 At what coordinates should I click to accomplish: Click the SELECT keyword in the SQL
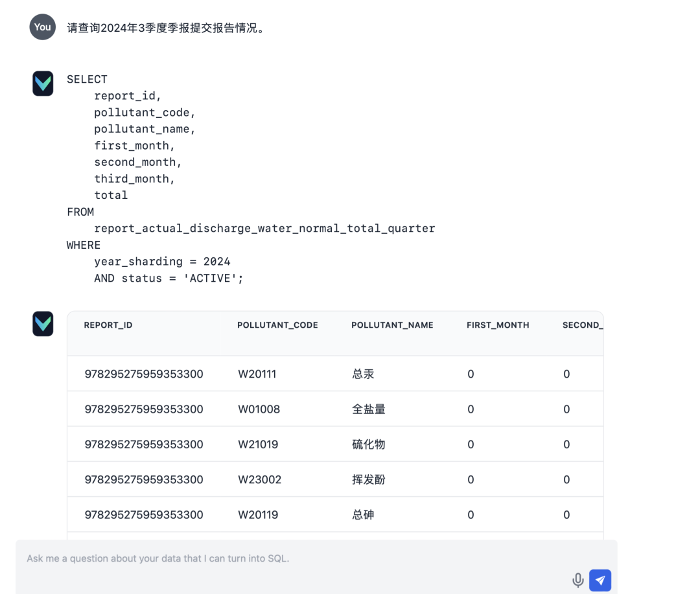pos(87,80)
